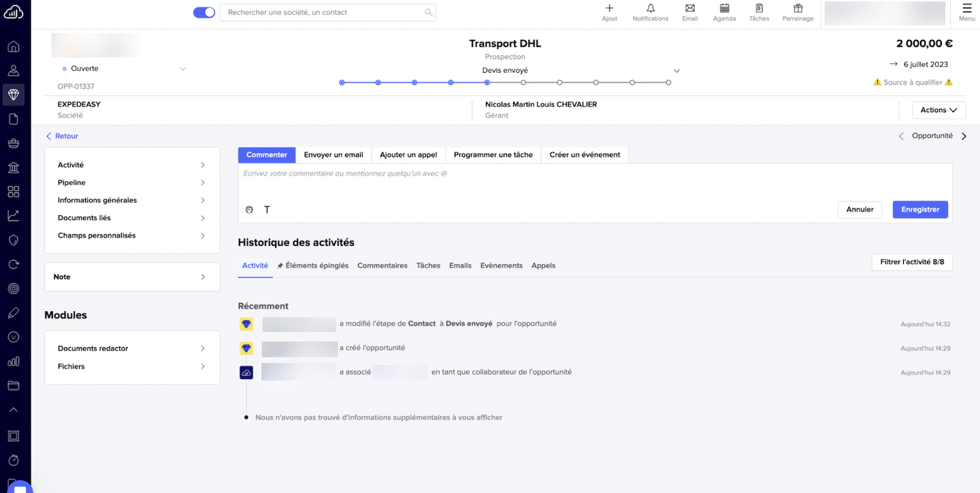The width and height of the screenshot is (980, 493).
Task: Click the Retour link
Action: (62, 136)
